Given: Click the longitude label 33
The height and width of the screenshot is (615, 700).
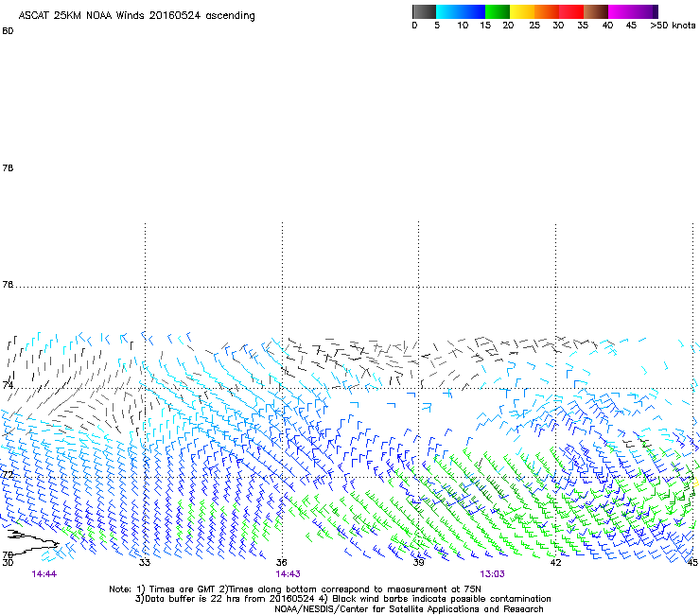Looking at the screenshot, I should pyautogui.click(x=145, y=562).
